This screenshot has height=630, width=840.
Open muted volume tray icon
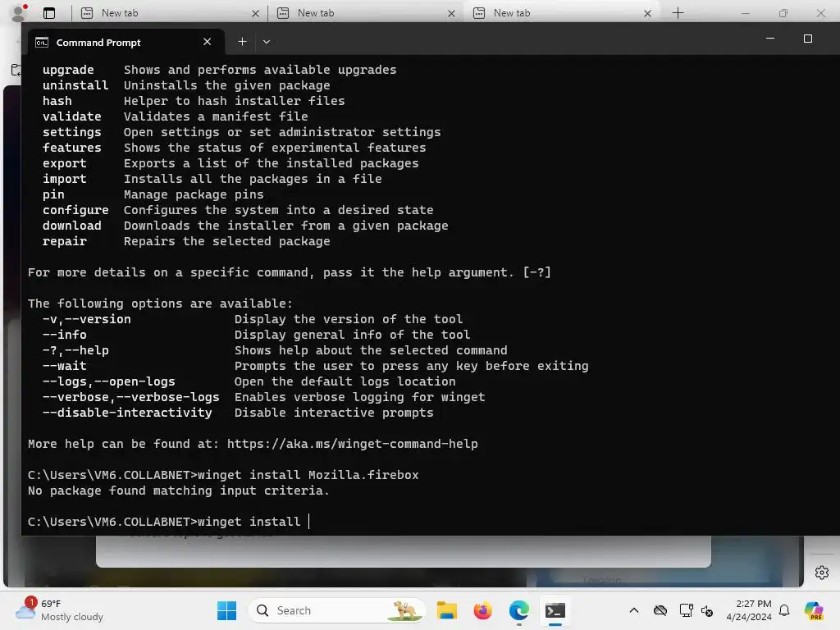pyautogui.click(x=707, y=610)
